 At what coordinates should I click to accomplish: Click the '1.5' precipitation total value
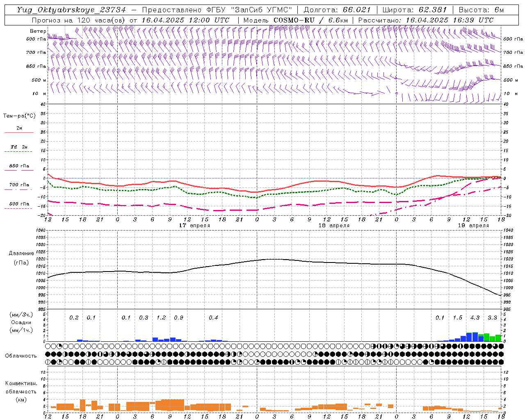pos(457,318)
